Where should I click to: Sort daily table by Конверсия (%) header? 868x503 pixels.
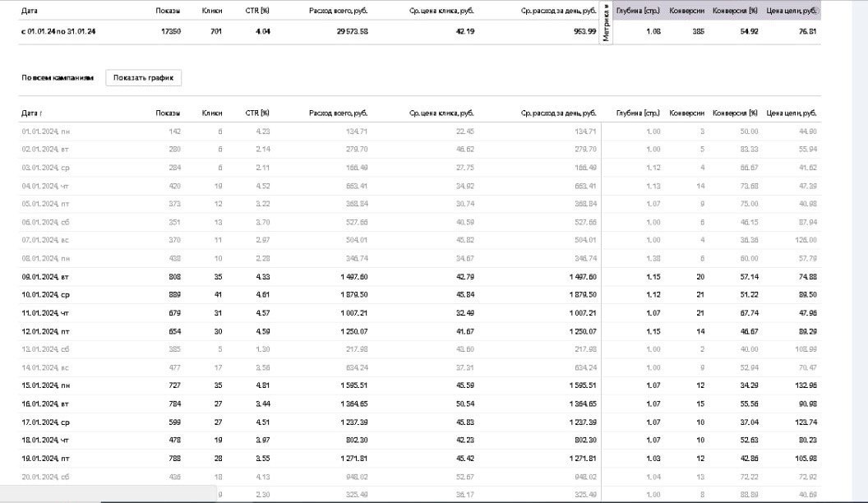point(735,113)
